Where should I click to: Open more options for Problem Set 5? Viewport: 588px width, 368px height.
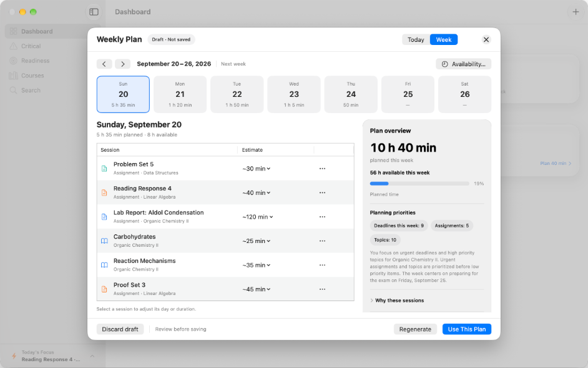click(322, 169)
